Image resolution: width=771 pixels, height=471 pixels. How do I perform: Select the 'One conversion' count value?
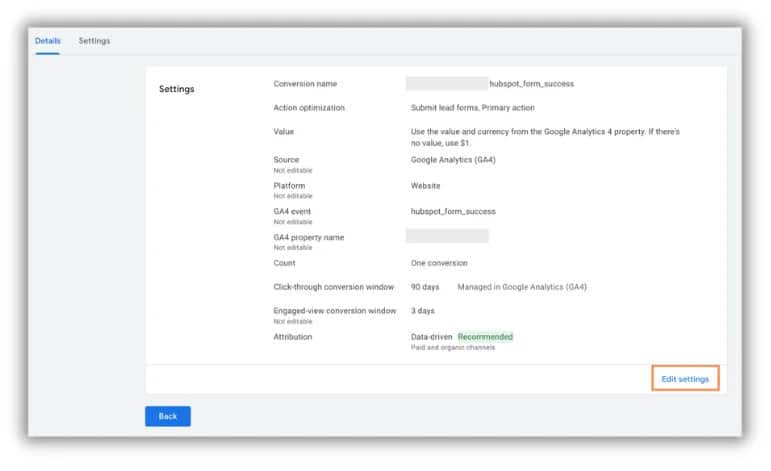point(439,263)
